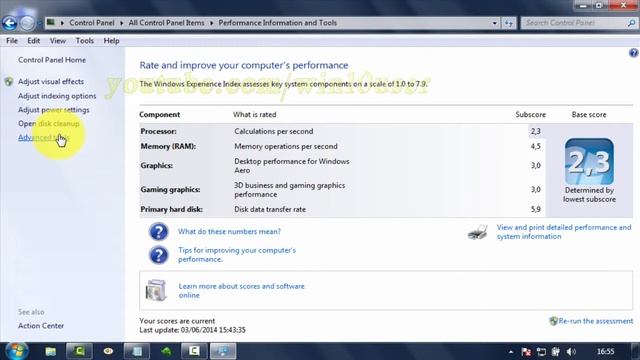Viewport: 640px width, 360px height.
Task: Click question icon beside Tips for improving performance
Action: 158,255
